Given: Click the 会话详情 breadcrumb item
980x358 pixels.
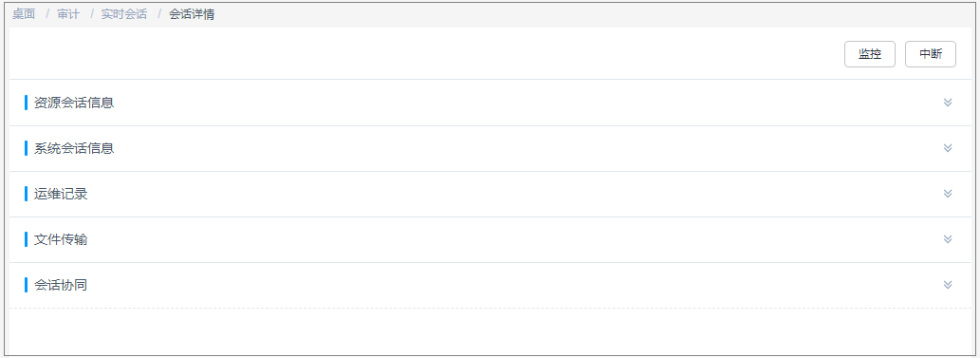Looking at the screenshot, I should [x=192, y=14].
